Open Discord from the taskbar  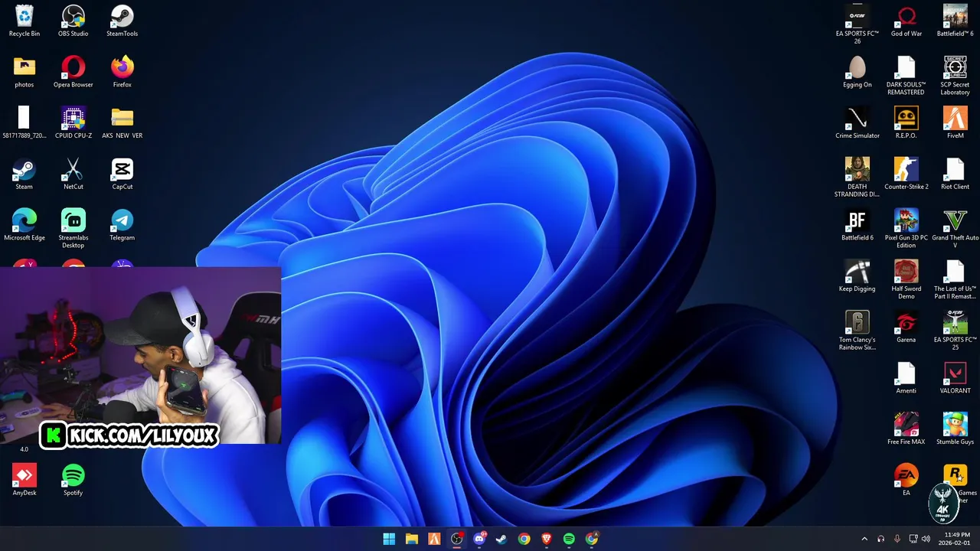(x=479, y=539)
